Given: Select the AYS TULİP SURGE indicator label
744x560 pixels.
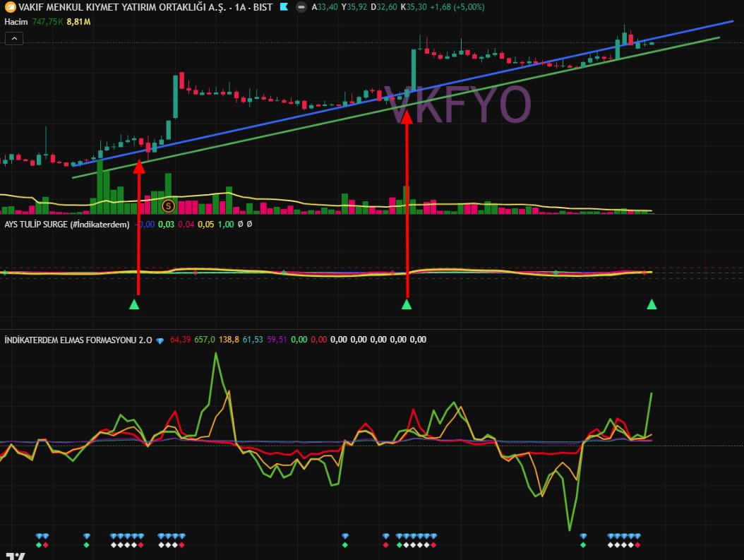Looking at the screenshot, I should (x=67, y=225).
